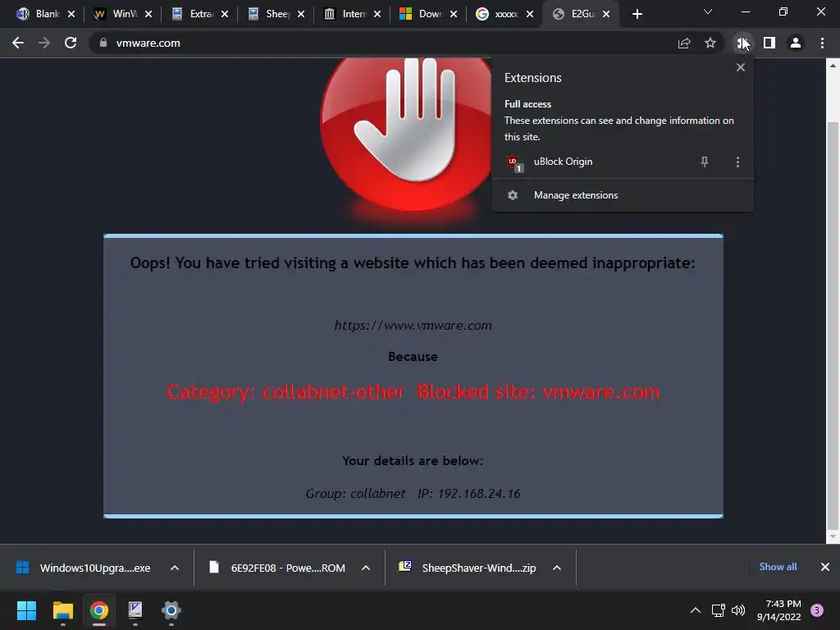Screen dimensions: 840x630
Task: Open SheepShaver-Wind....zip download
Action: pos(468,568)
